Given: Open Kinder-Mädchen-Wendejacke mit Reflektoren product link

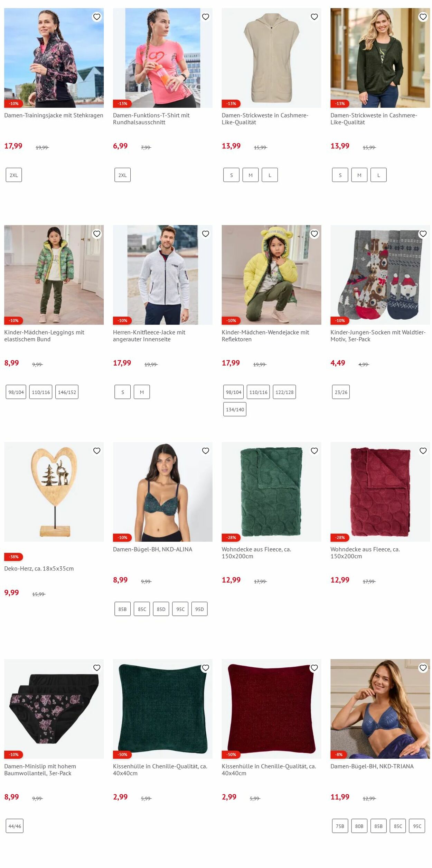Looking at the screenshot, I should [x=265, y=336].
